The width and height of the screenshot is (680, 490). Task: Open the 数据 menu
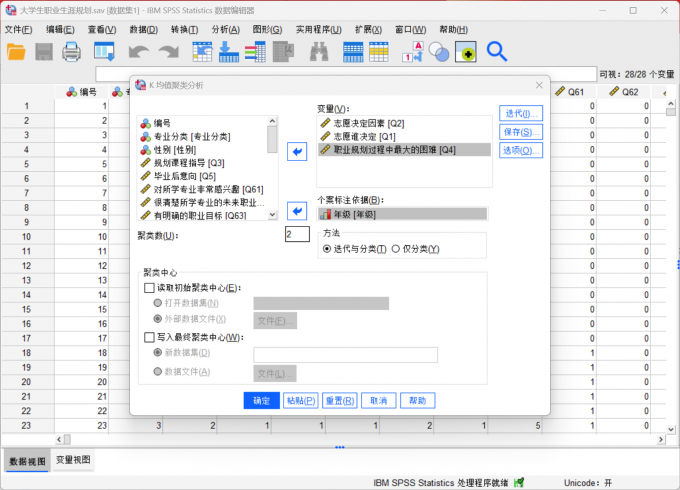[x=144, y=29]
